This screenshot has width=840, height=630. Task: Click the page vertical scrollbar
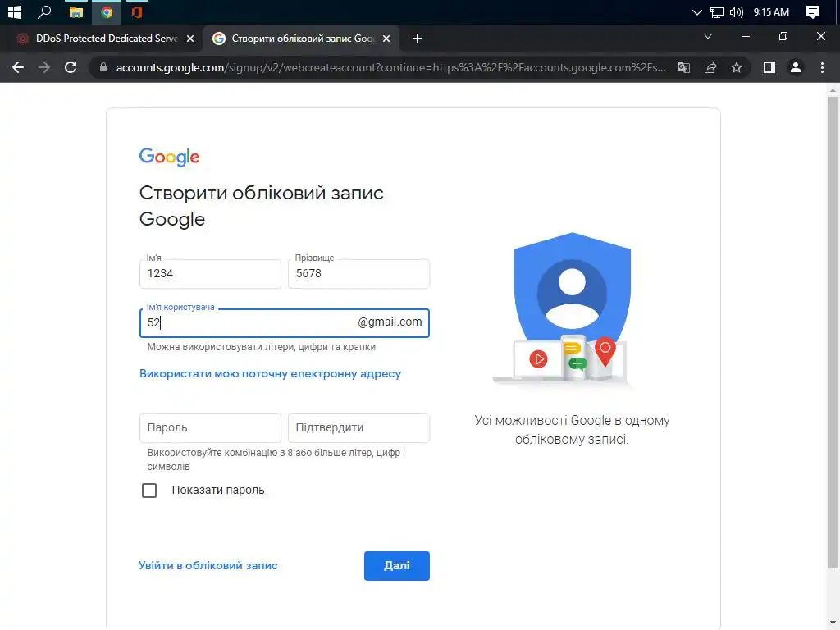833,332
